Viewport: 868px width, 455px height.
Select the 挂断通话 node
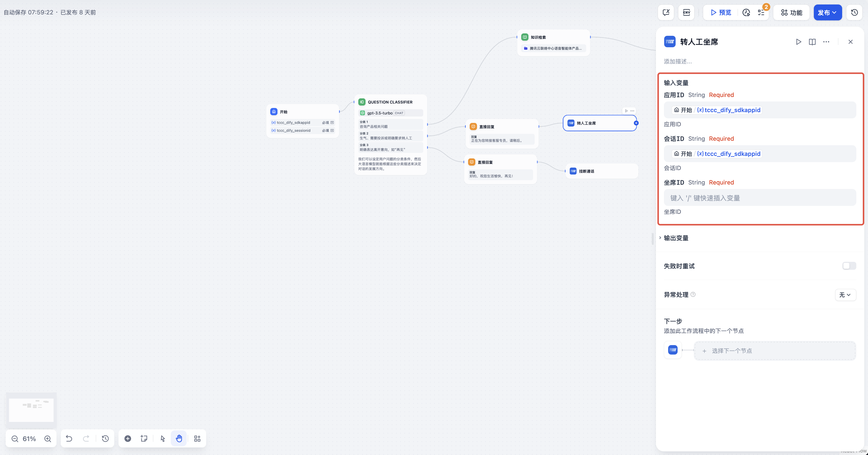(602, 171)
